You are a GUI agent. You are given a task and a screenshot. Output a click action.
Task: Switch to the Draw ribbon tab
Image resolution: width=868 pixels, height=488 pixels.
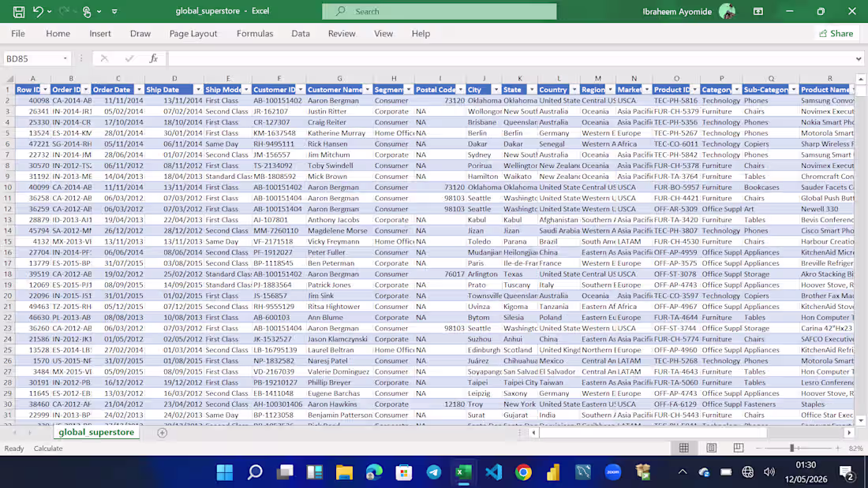click(x=140, y=33)
